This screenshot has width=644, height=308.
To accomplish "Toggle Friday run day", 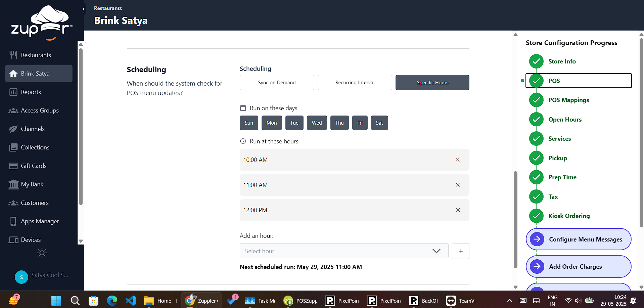I will tap(360, 123).
